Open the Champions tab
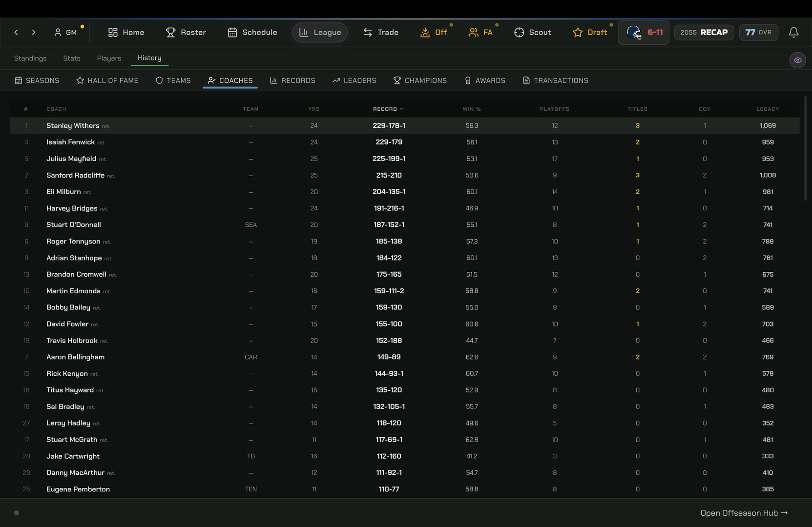This screenshot has height=527, width=812. [420, 81]
